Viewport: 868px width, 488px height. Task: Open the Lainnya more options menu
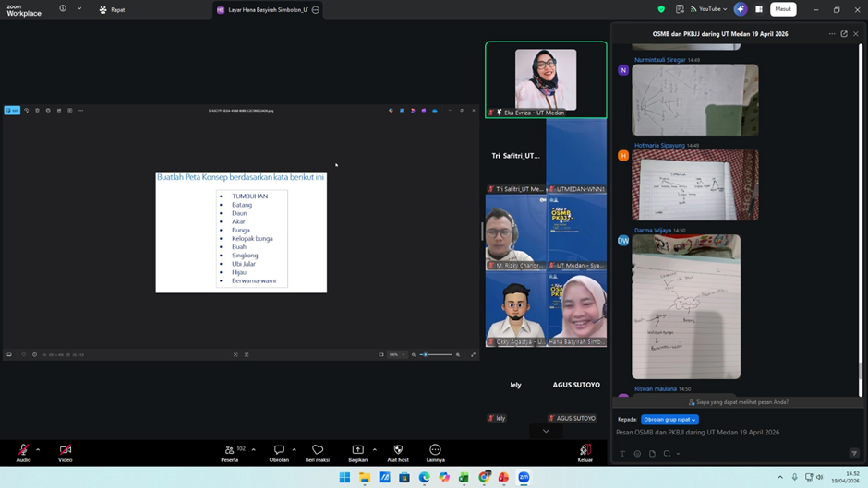coord(435,450)
